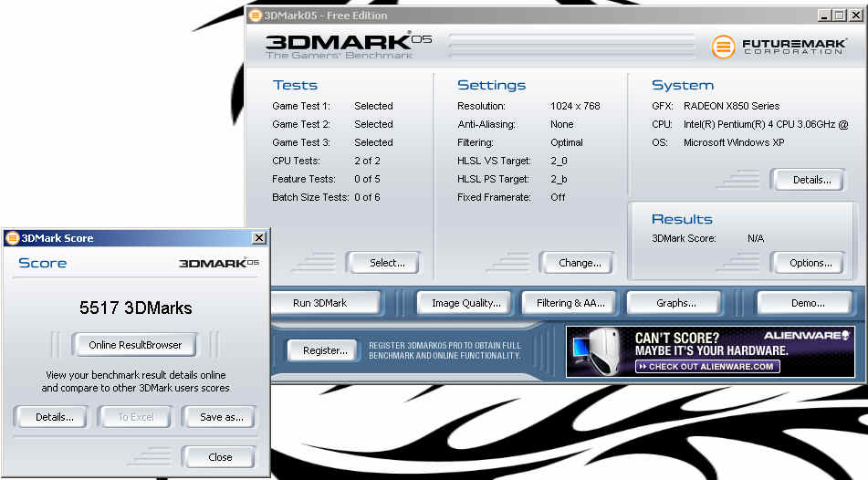
Task: Click the Game Test 1 Selected value
Action: (373, 106)
